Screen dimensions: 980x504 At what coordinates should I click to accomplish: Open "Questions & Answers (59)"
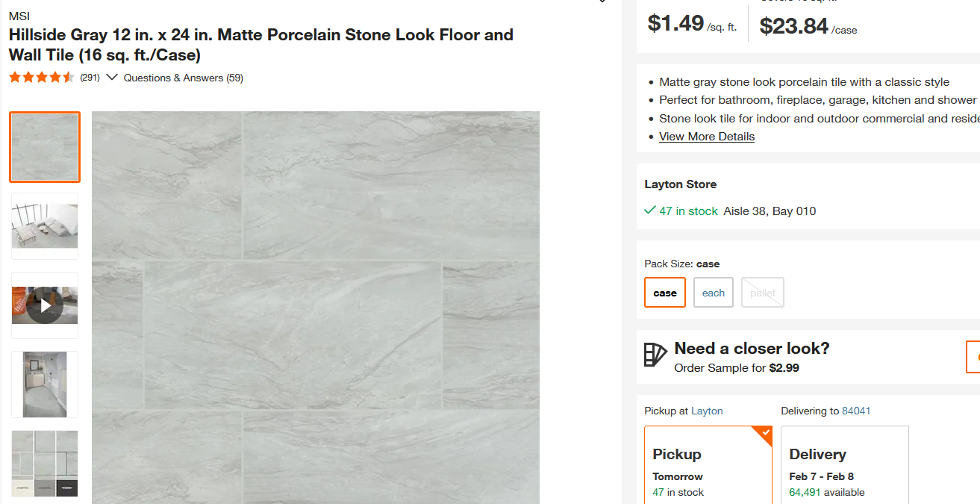(x=183, y=77)
